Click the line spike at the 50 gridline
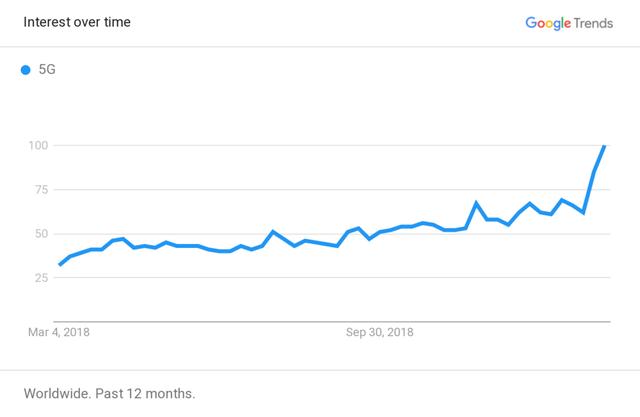640x417 pixels. click(x=273, y=232)
